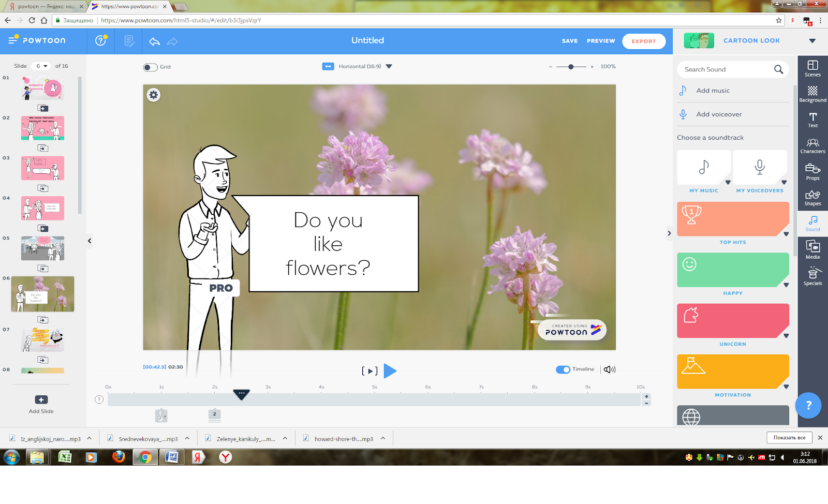Expand the Happy category arrow
This screenshot has width=828, height=504.
pos(786,285)
